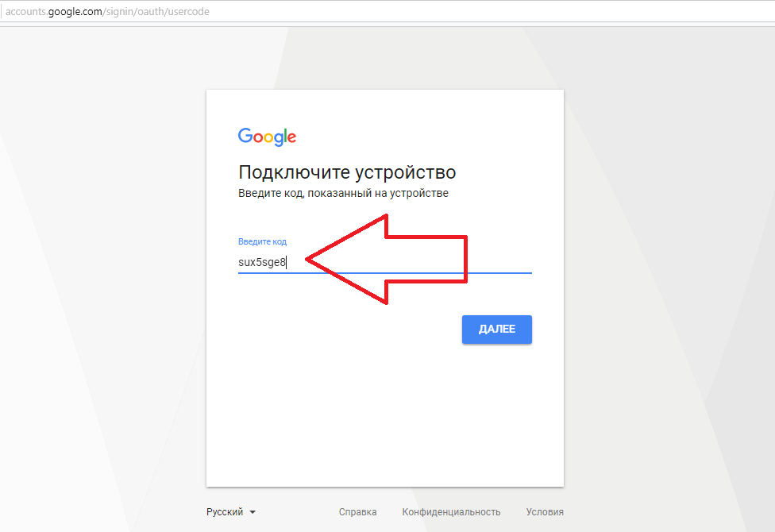Open the Конфиденциальность privacy link
The height and width of the screenshot is (532, 775).
[x=451, y=512]
